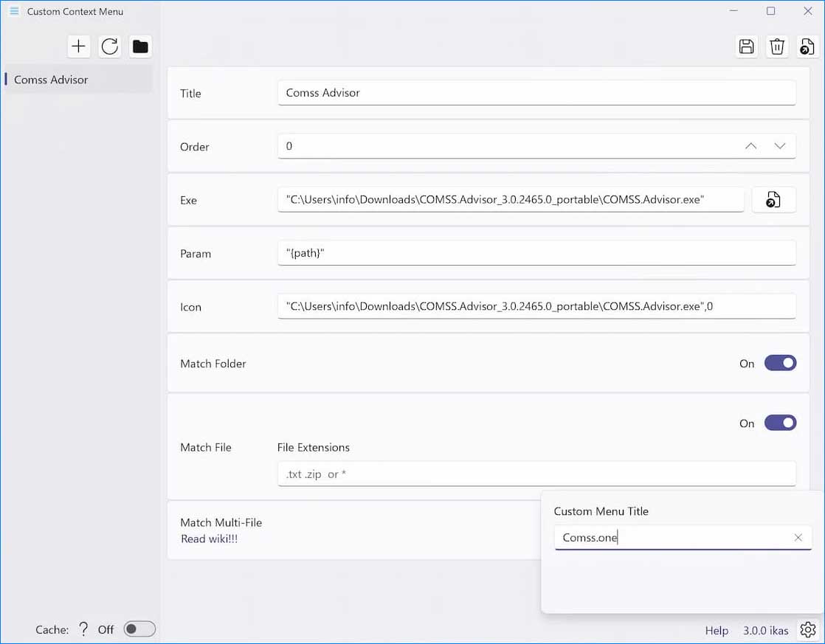825x644 pixels.
Task: Maximize the Custom Context Menu window
Action: [771, 11]
